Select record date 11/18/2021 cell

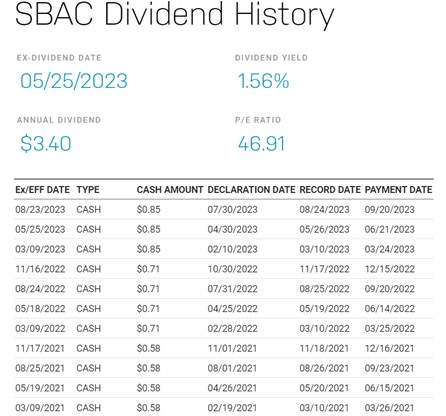[324, 348]
